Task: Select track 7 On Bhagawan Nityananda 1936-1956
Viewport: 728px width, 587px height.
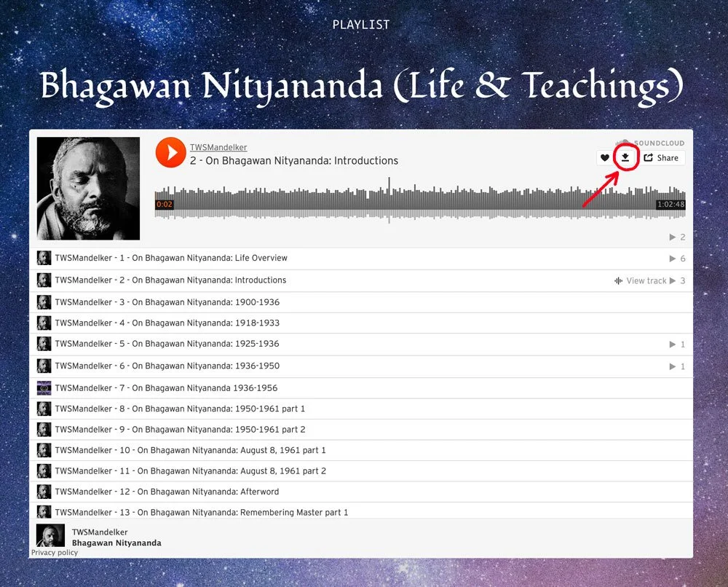Action: 361,388
